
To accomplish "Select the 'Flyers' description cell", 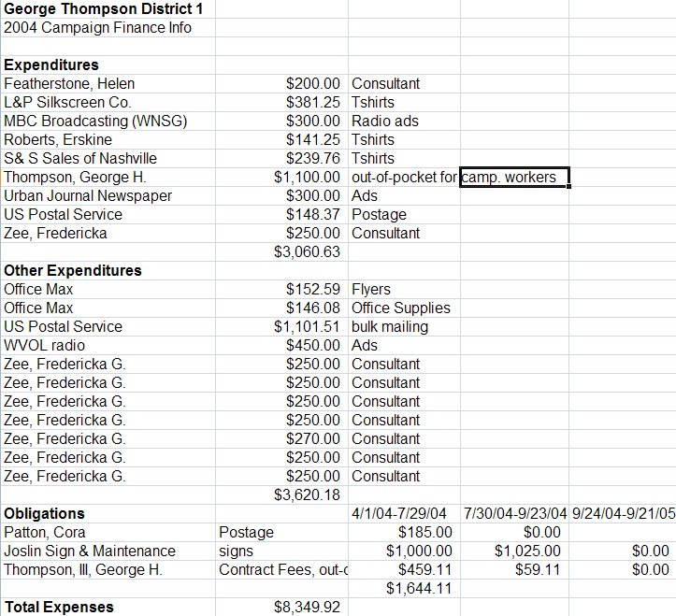I will (x=405, y=289).
